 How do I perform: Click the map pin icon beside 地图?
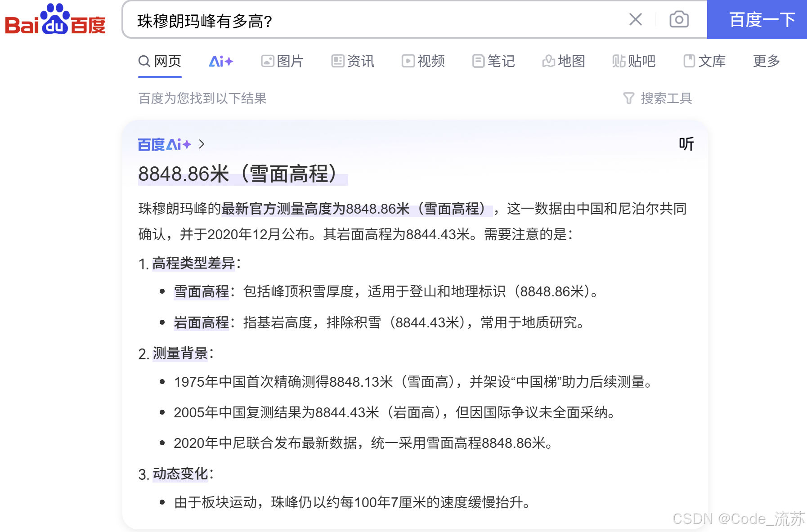[549, 61]
